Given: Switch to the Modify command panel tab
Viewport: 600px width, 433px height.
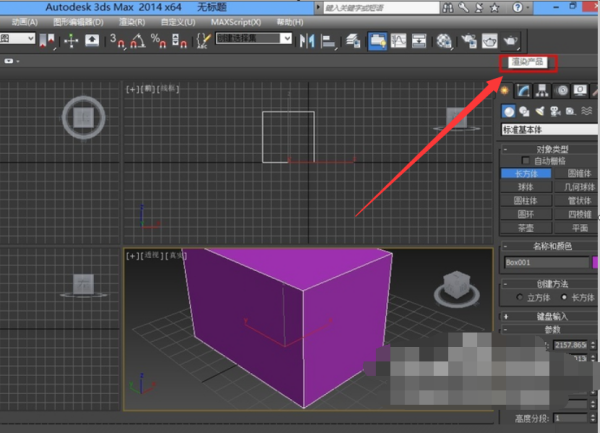Looking at the screenshot, I should (x=525, y=91).
